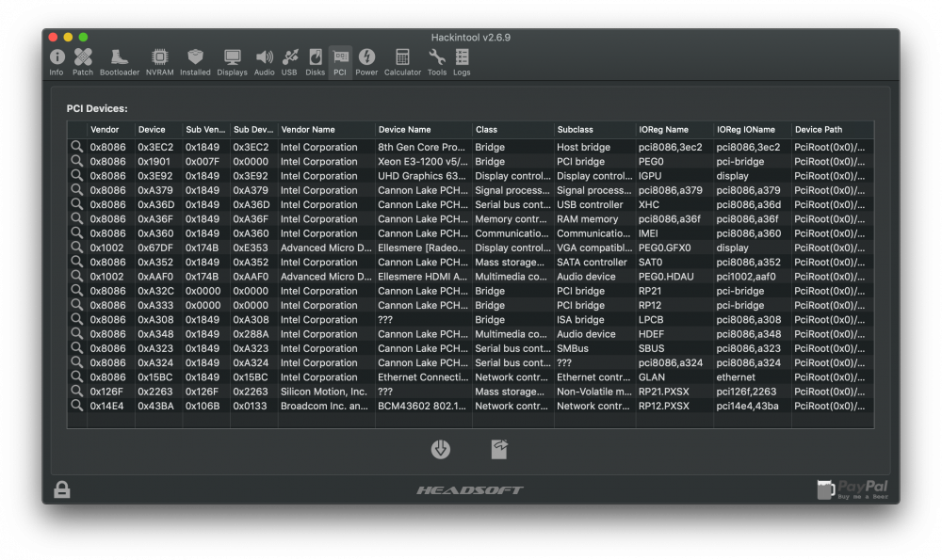Image resolution: width=942 pixels, height=560 pixels.
Task: Click the RP12.PXSX IOReg name cell
Action: coord(664,407)
